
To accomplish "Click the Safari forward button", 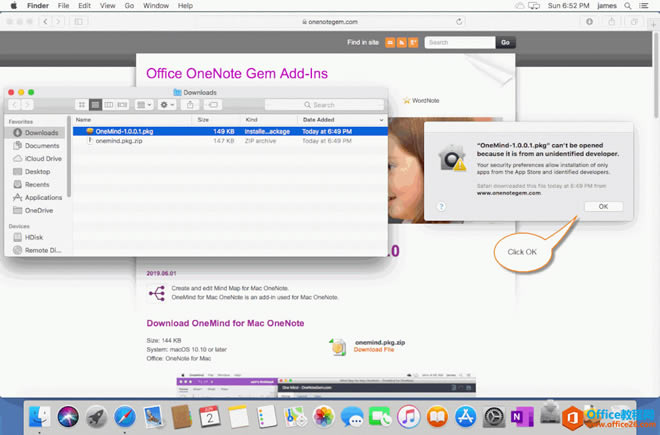I will tap(58, 21).
